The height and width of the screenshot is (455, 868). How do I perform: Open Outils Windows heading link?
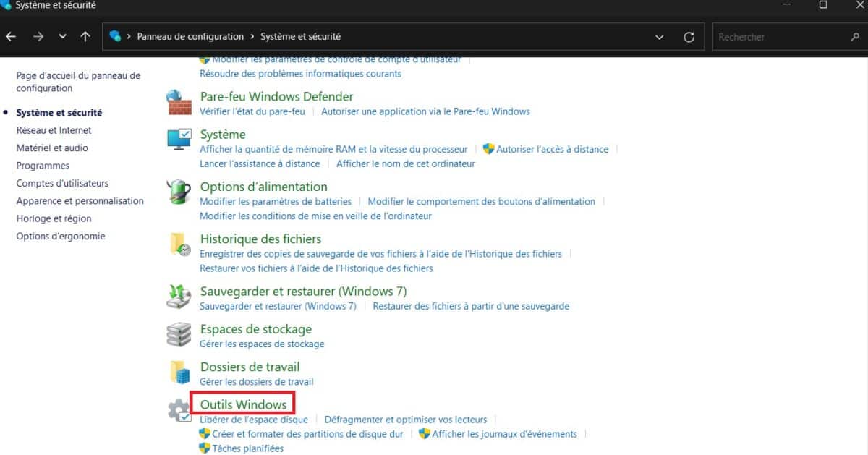coord(243,404)
